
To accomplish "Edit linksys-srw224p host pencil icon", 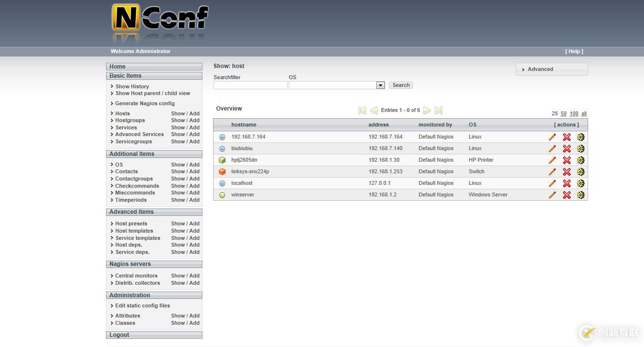I will pyautogui.click(x=552, y=172).
